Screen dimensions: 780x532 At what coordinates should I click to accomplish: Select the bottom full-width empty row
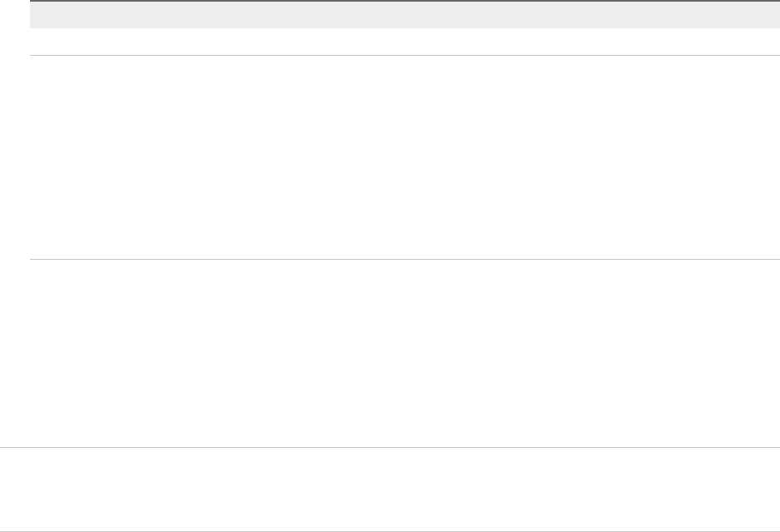pos(390,490)
